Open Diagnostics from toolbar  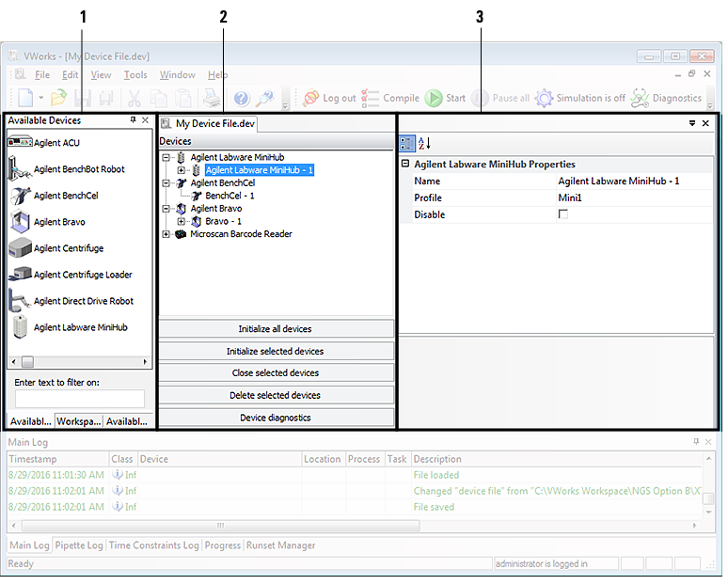666,98
